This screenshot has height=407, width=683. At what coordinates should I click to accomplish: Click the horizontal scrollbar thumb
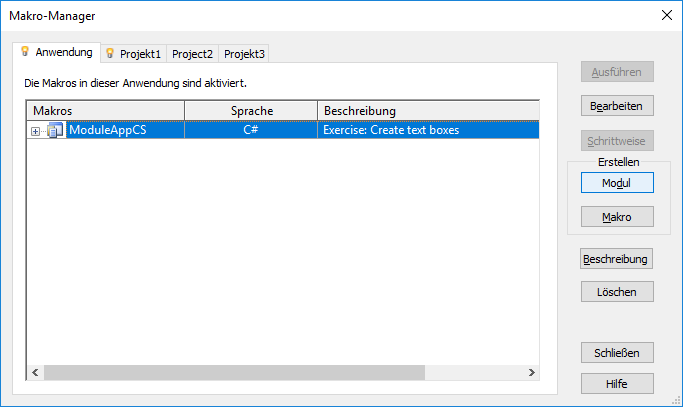234,373
